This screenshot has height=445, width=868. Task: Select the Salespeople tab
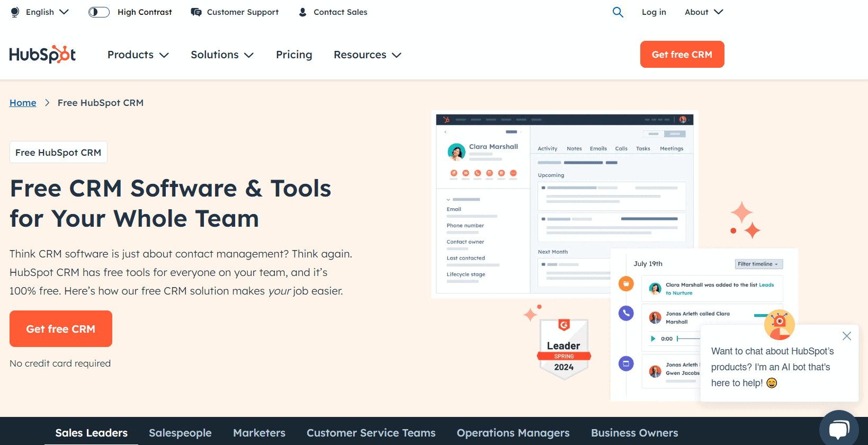point(180,433)
